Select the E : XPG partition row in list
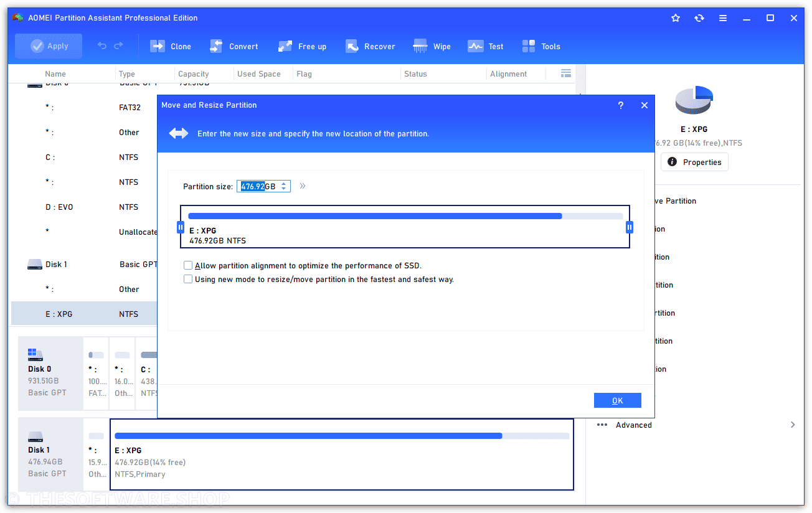Image resolution: width=812 pixels, height=513 pixels. [84, 314]
